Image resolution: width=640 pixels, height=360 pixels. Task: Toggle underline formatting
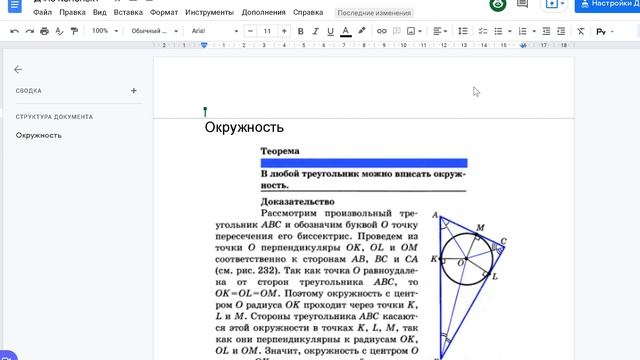(x=330, y=31)
